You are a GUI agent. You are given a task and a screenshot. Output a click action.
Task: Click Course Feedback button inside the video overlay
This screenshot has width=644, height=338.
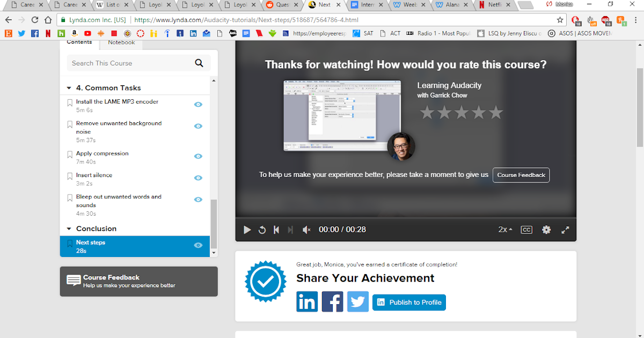[521, 175]
